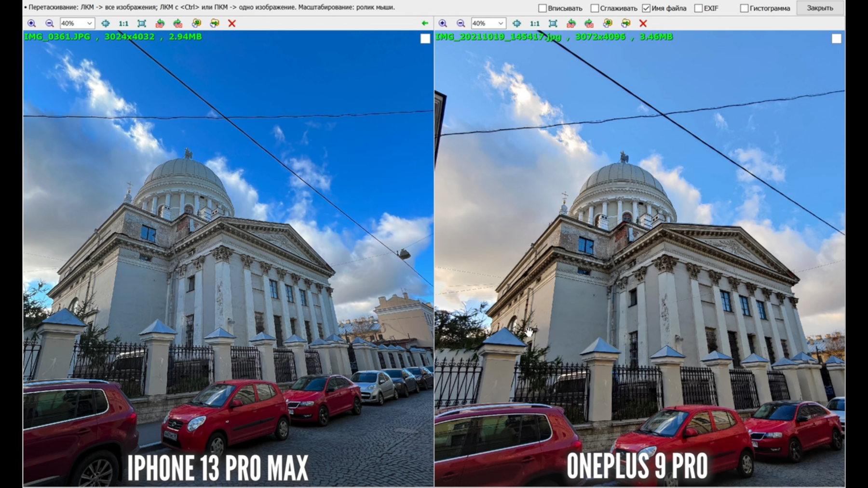Click red X icon above right image
Screen dimensions: 868x488
click(x=643, y=23)
